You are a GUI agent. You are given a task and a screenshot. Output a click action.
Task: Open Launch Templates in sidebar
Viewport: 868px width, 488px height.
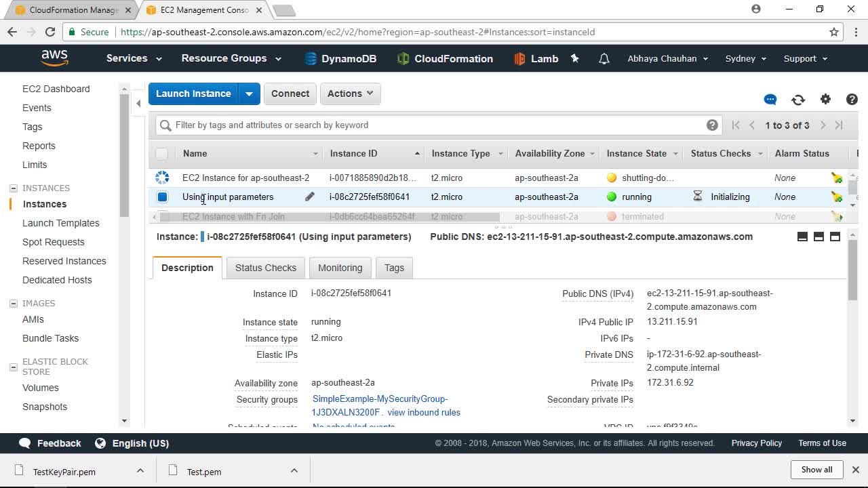61,223
